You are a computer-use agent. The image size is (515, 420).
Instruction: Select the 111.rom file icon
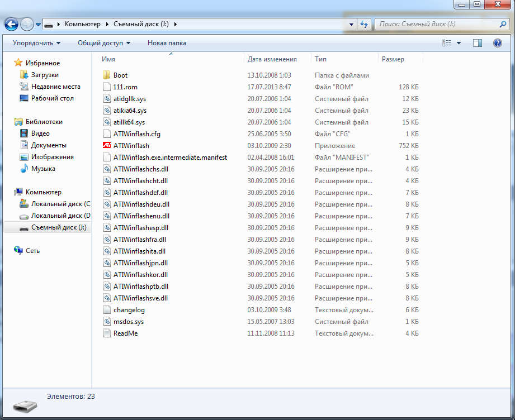107,87
